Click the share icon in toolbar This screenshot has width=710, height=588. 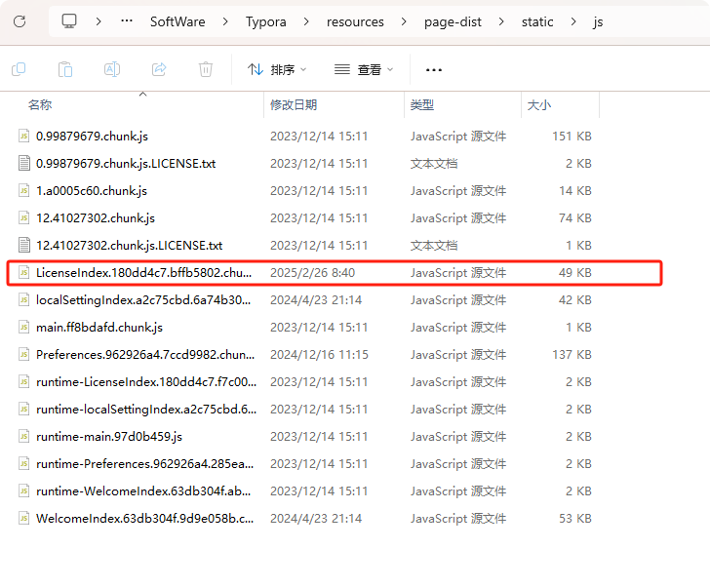[159, 69]
